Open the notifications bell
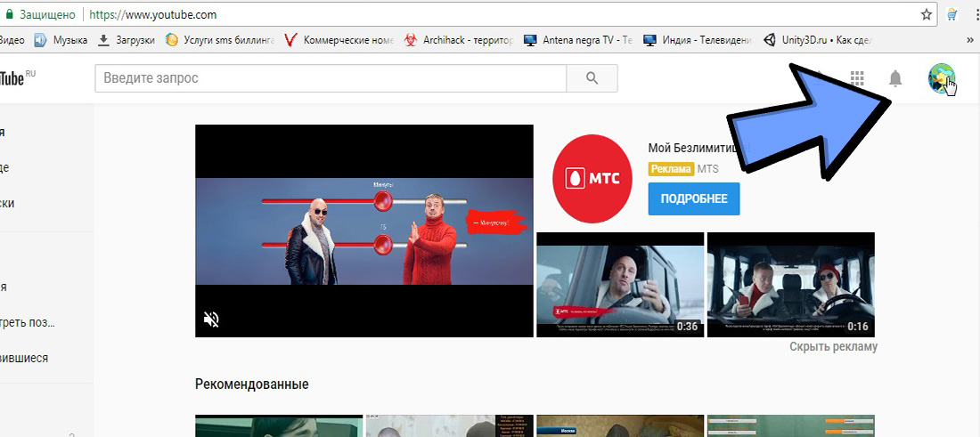Screen dimensions: 980x437 [x=895, y=78]
